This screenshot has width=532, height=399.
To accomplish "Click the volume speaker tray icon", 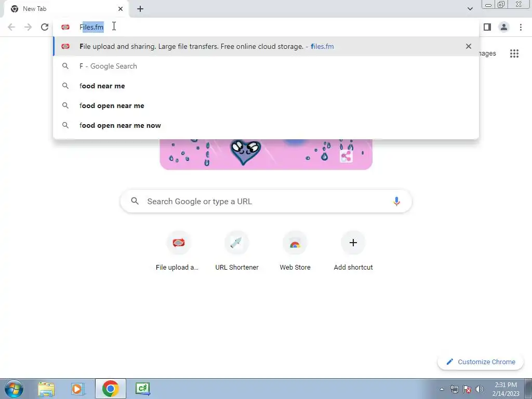I will [x=480, y=389].
